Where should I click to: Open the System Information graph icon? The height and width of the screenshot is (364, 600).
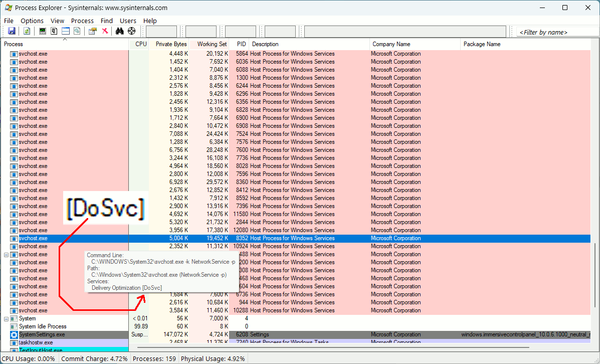[x=43, y=31]
